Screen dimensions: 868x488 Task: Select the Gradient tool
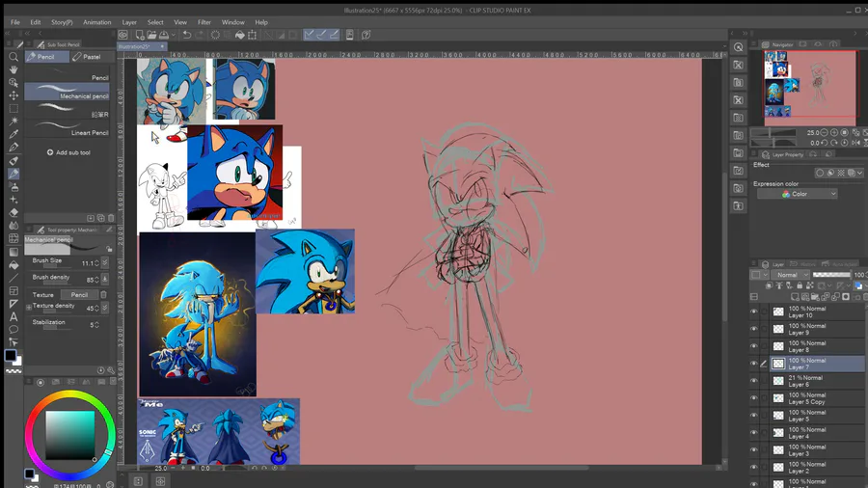point(14,252)
